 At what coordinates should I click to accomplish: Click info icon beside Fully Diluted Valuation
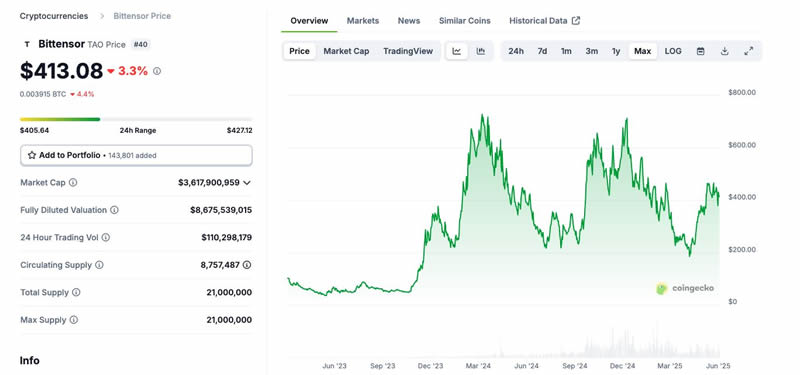pyautogui.click(x=114, y=210)
